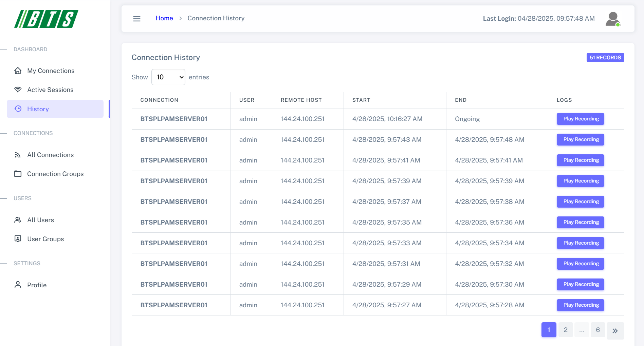Screen dimensions: 644x346
Task: Click the Home breadcrumb link
Action: [164, 18]
